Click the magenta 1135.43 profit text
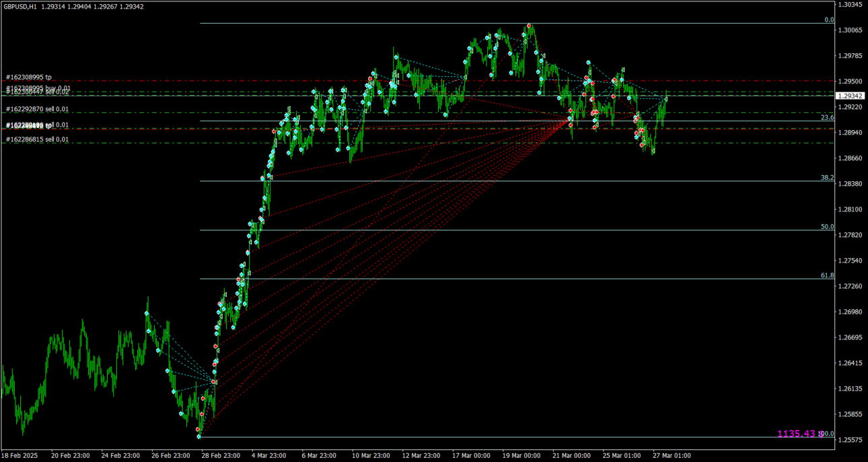This screenshot has width=868, height=462. coord(797,434)
